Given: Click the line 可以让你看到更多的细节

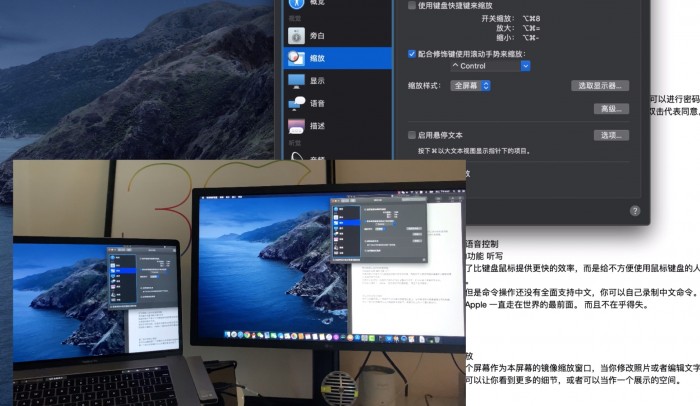Looking at the screenshot, I should 574,380.
